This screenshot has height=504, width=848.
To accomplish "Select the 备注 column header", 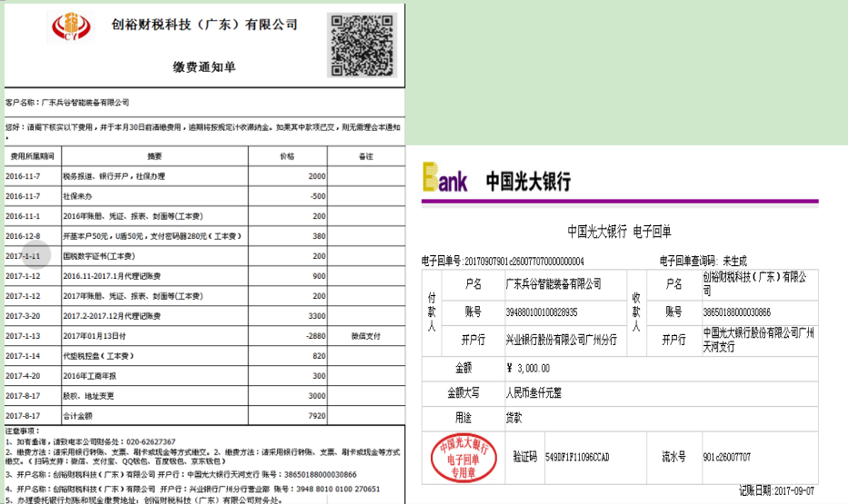I will pyautogui.click(x=364, y=156).
